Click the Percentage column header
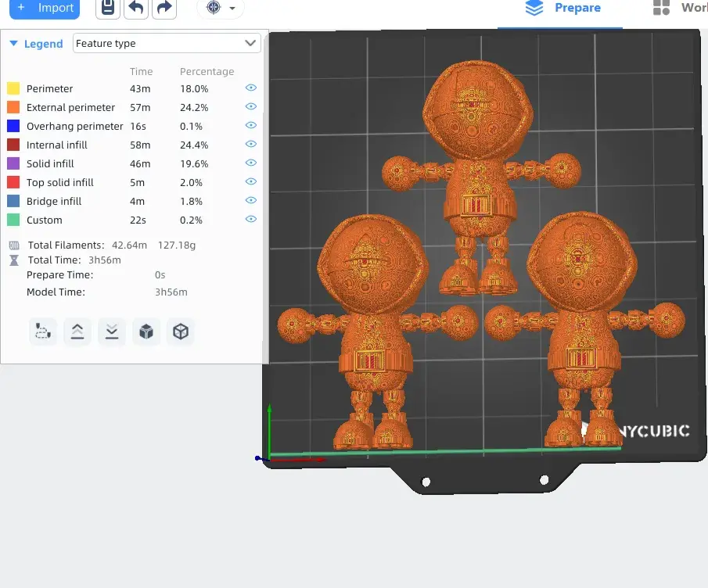Image resolution: width=708 pixels, height=588 pixels. point(207,71)
